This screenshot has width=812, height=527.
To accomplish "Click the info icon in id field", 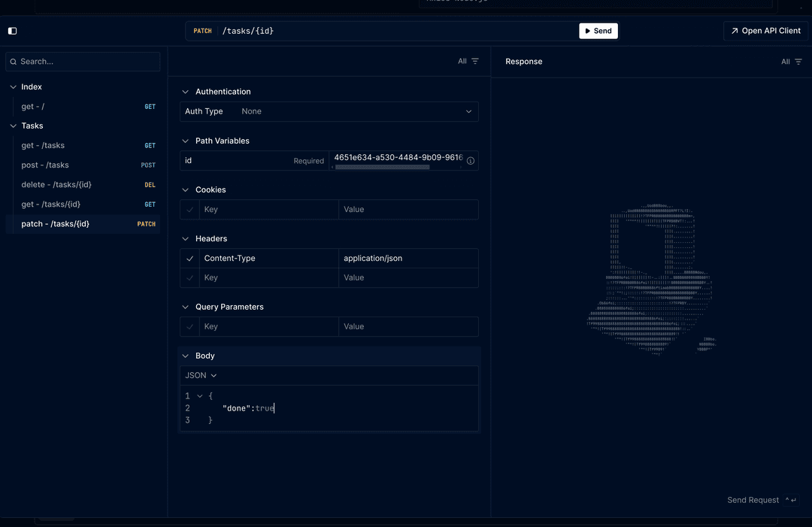I will 471,161.
